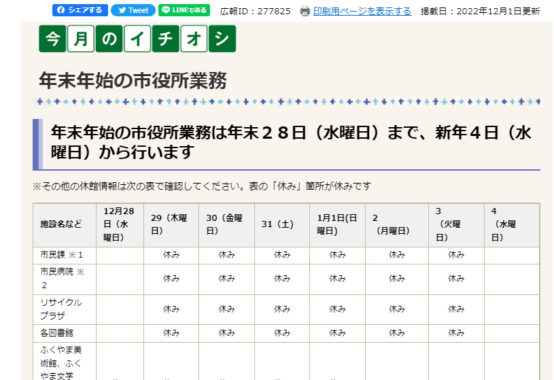Click the 12月28日 column header
This screenshot has width=554, height=380.
click(x=120, y=224)
